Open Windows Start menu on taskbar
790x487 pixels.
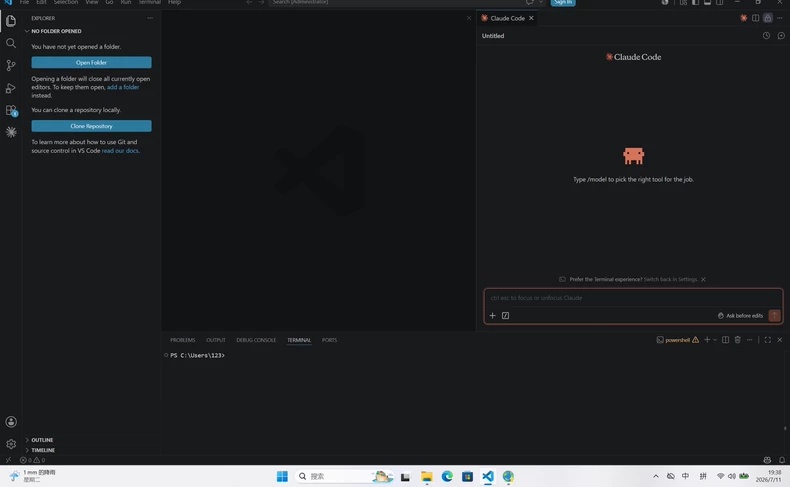click(x=282, y=476)
